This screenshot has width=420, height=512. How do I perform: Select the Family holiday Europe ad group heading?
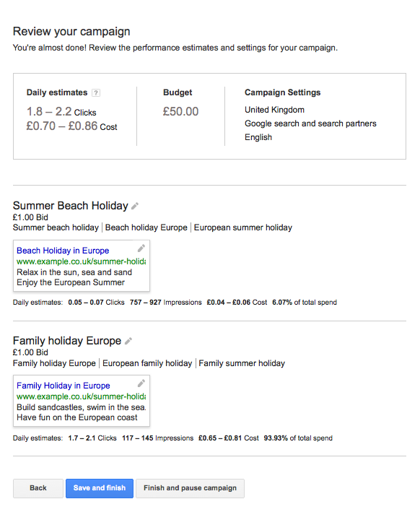point(67,341)
